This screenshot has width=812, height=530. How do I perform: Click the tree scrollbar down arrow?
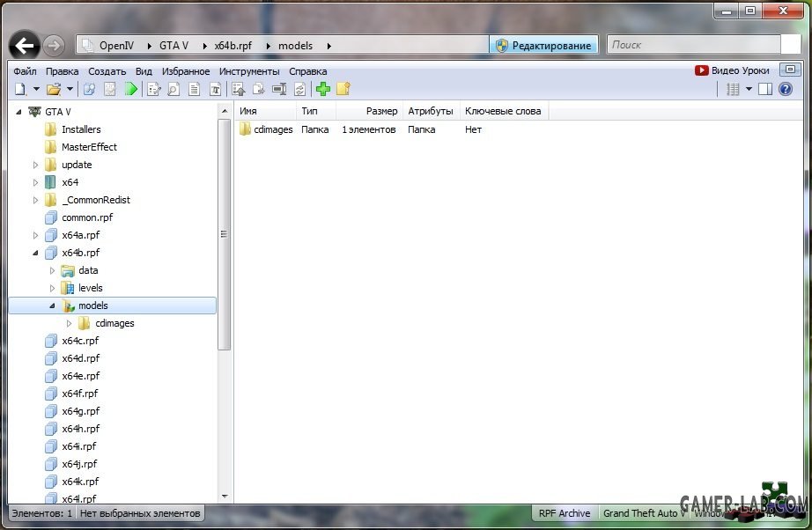(x=225, y=497)
